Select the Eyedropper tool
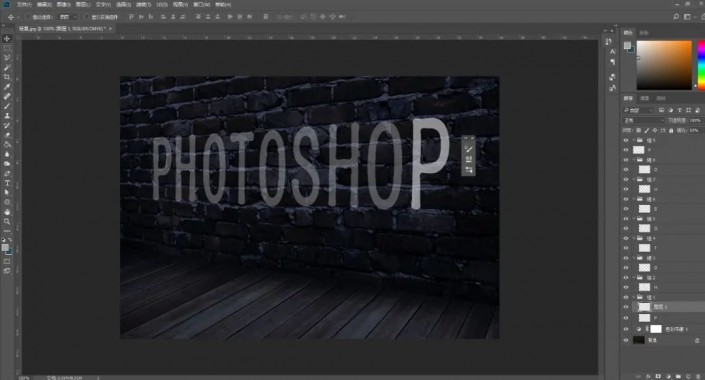This screenshot has width=705, height=380. [x=7, y=86]
